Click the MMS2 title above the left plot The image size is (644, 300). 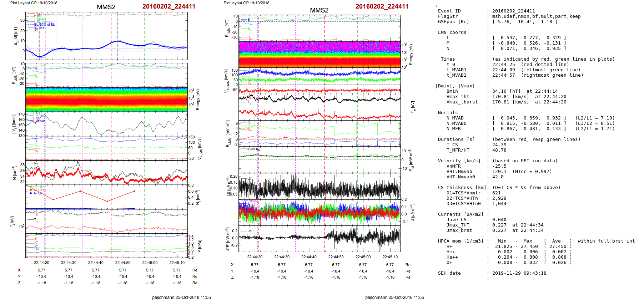point(106,7)
